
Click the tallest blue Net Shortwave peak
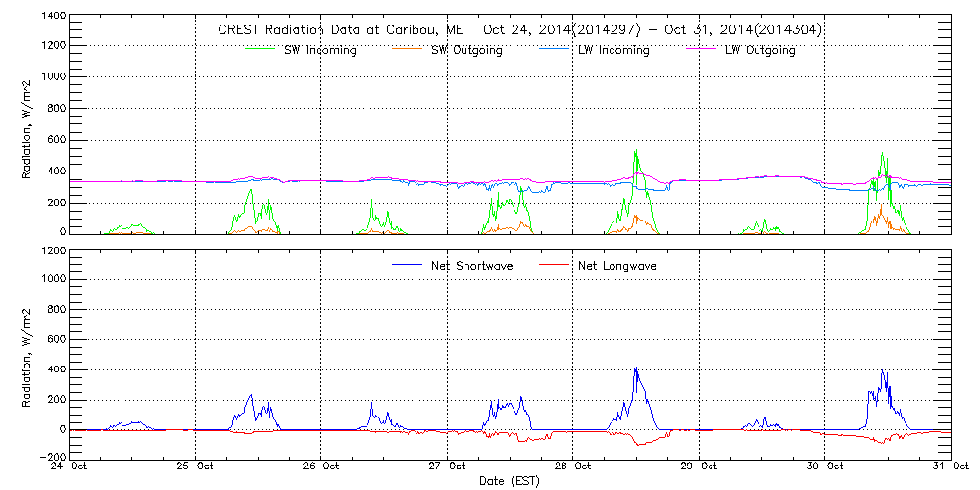pyautogui.click(x=636, y=369)
